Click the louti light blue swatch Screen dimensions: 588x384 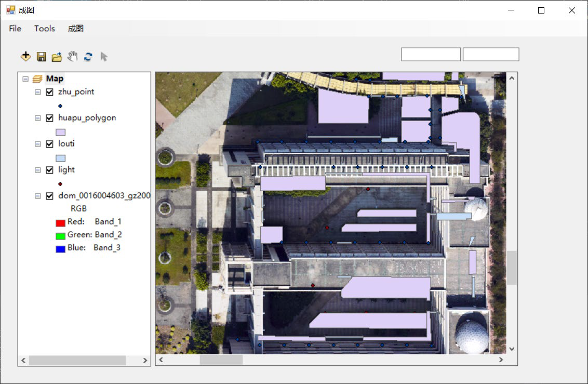pyautogui.click(x=60, y=158)
